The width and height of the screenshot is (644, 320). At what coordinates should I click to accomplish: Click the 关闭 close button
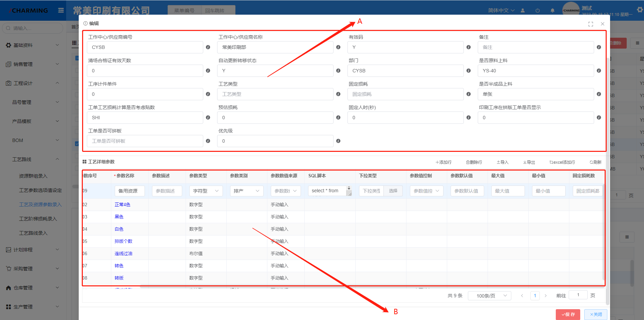point(596,315)
